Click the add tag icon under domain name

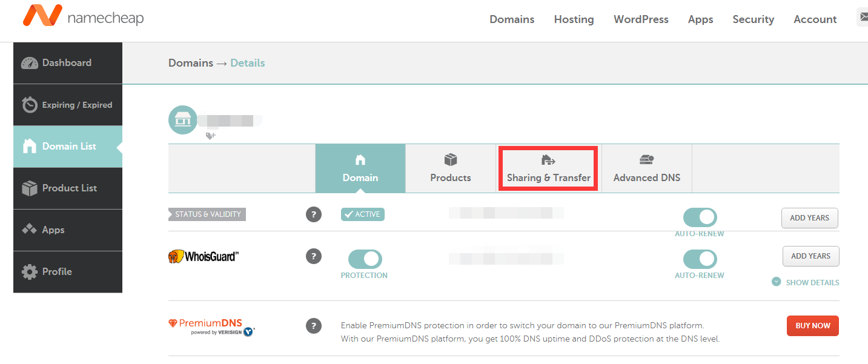[210, 136]
